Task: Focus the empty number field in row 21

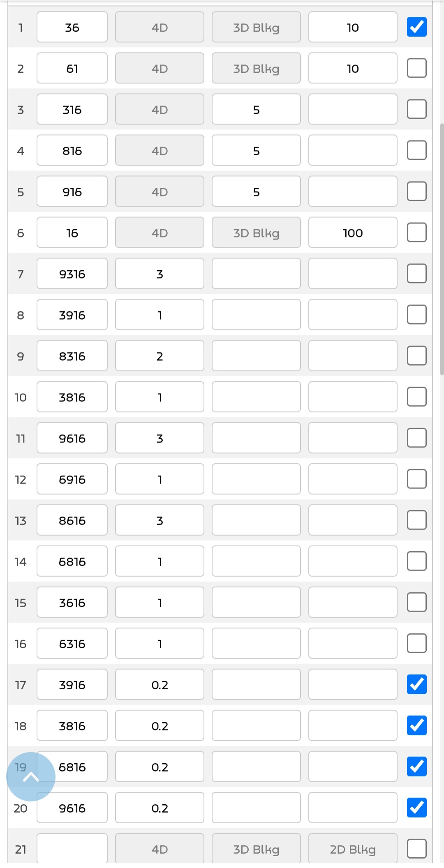Action: coord(72,849)
